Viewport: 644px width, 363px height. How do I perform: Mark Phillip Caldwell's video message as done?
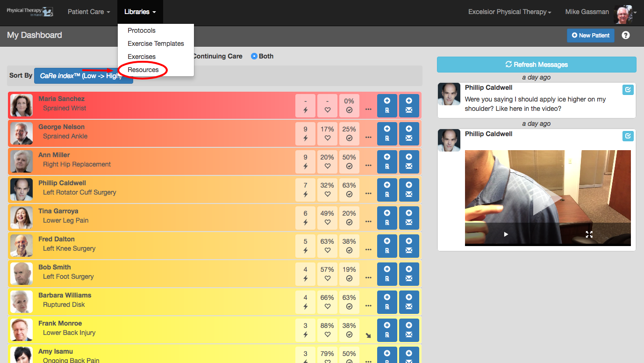click(628, 136)
